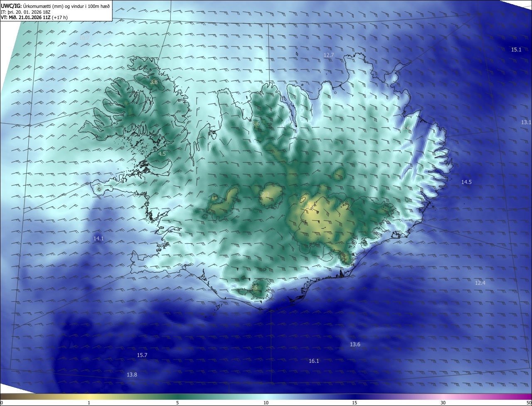Click the 3.5 value label
Viewport: 532px width, 406px height.
click(x=254, y=287)
